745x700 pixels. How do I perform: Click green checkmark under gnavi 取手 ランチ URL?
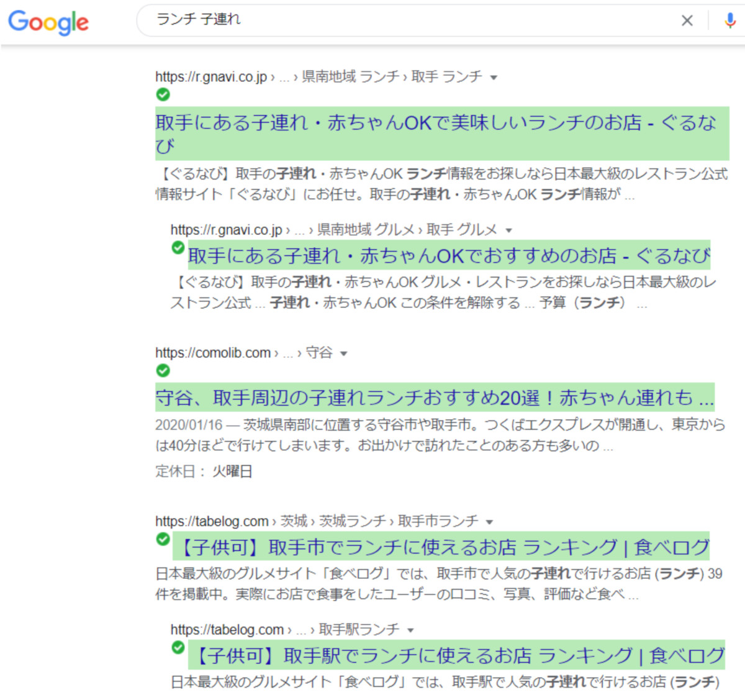(163, 94)
